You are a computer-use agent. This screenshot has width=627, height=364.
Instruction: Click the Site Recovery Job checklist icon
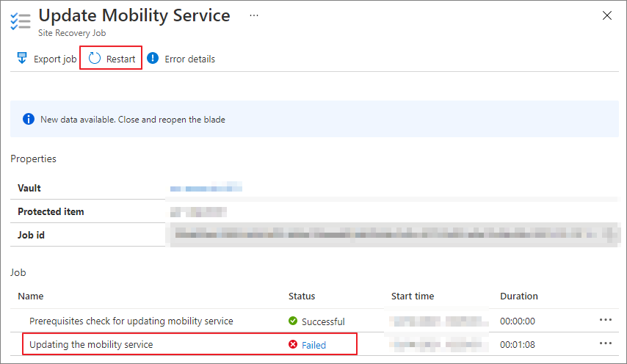click(x=21, y=21)
